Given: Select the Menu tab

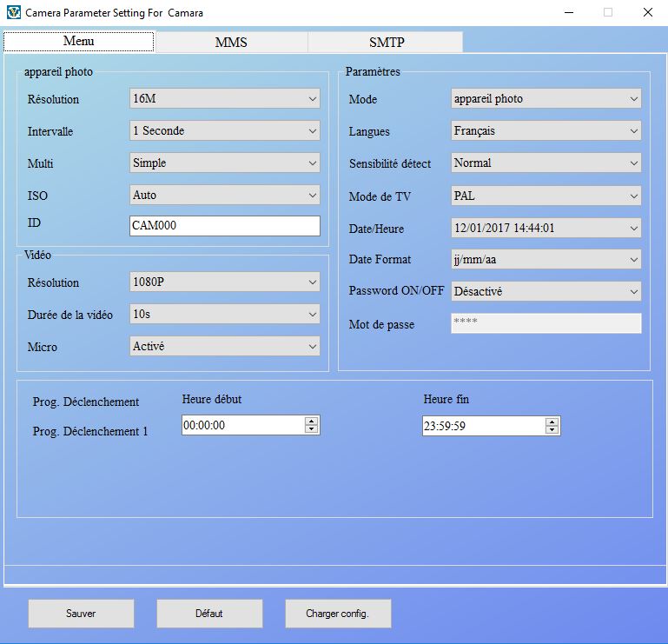Looking at the screenshot, I should point(79,42).
